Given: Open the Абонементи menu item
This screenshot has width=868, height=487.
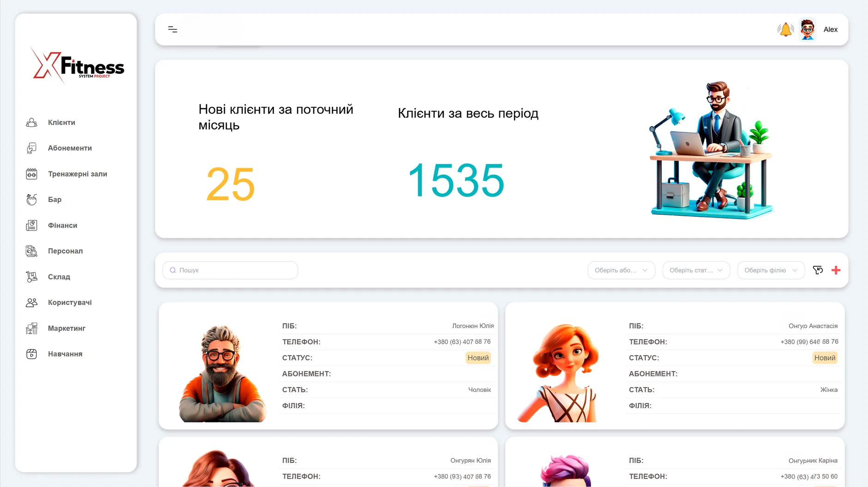Looking at the screenshot, I should (x=70, y=148).
